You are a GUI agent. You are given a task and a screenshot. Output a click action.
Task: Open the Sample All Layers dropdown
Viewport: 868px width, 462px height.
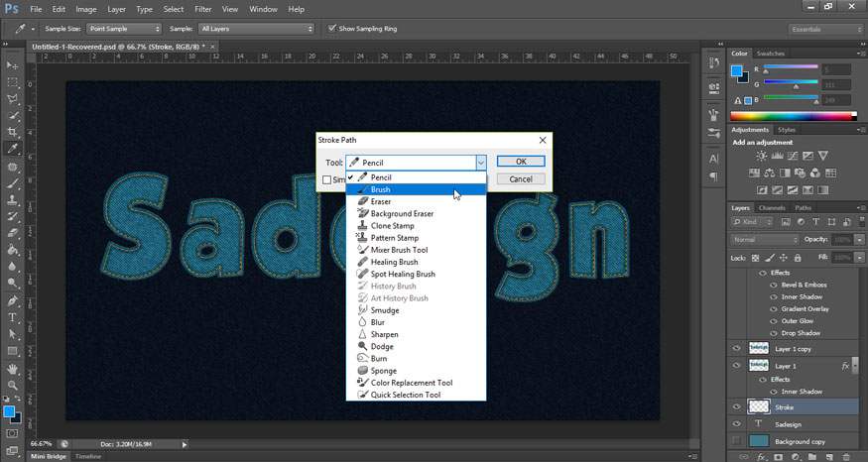[x=256, y=29]
